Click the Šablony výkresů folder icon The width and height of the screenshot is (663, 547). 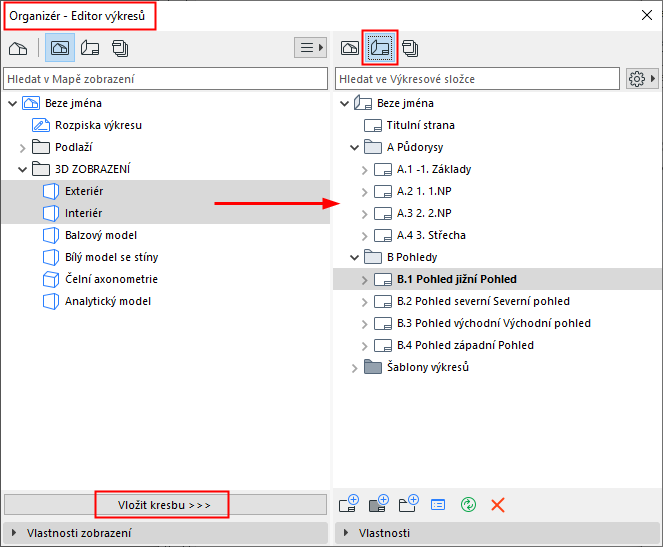coord(373,366)
